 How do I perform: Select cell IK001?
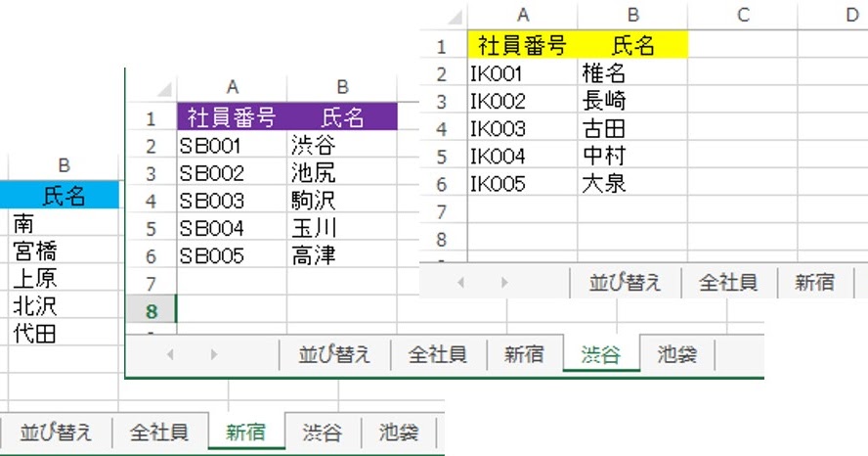pyautogui.click(x=523, y=73)
